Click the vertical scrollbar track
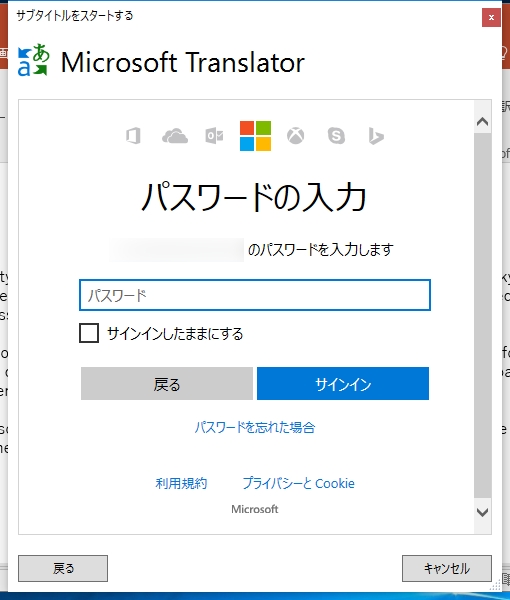This screenshot has width=510, height=600. tap(482, 316)
